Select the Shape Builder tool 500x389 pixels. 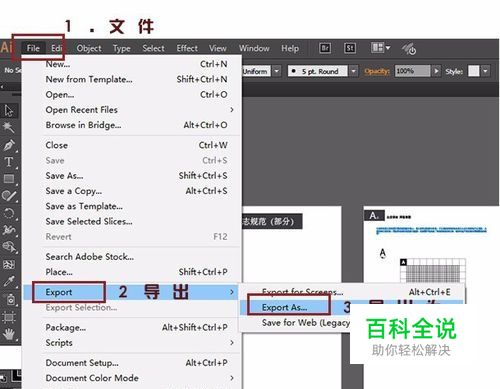click(9, 247)
